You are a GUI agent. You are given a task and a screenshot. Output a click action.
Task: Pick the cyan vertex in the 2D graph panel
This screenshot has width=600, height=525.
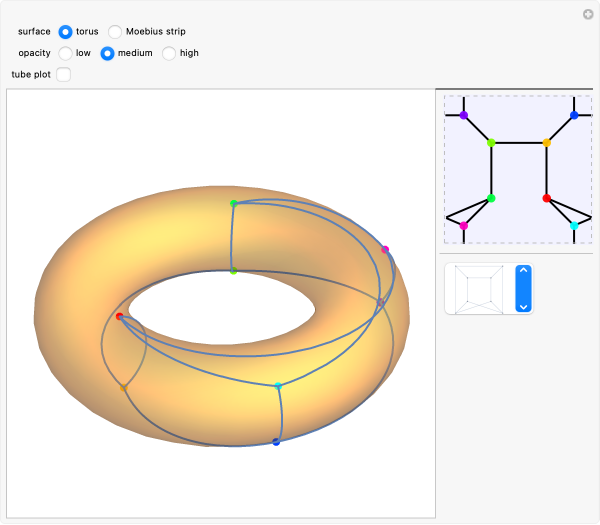pos(574,226)
